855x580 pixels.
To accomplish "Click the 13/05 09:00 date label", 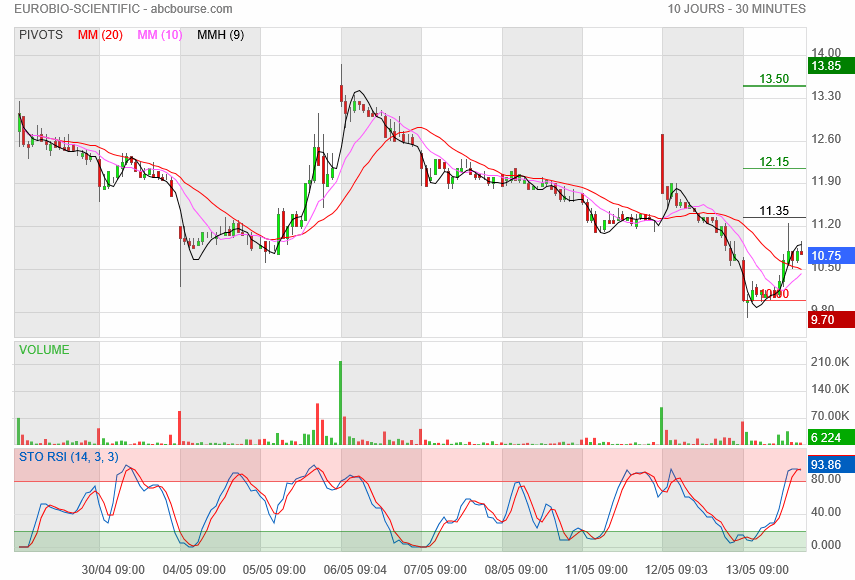I will tap(757, 570).
